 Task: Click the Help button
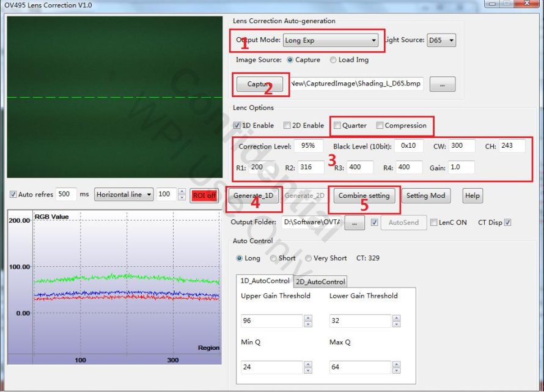(x=472, y=196)
